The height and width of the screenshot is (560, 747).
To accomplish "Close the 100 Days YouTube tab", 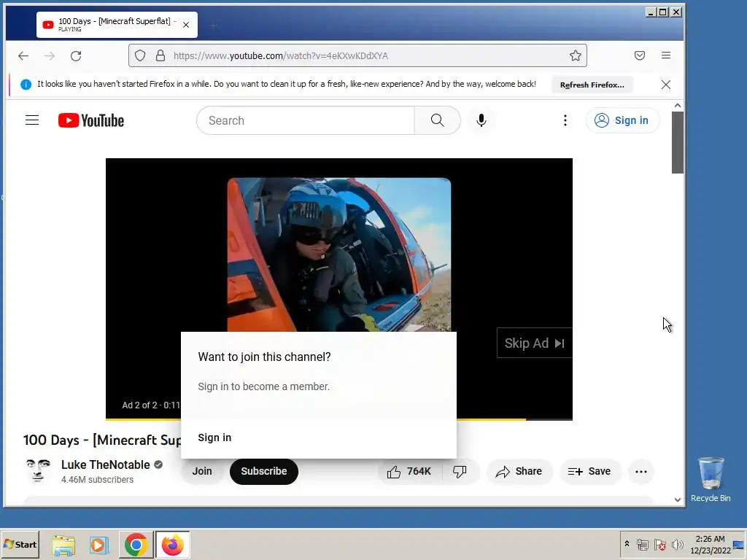I will [186, 25].
